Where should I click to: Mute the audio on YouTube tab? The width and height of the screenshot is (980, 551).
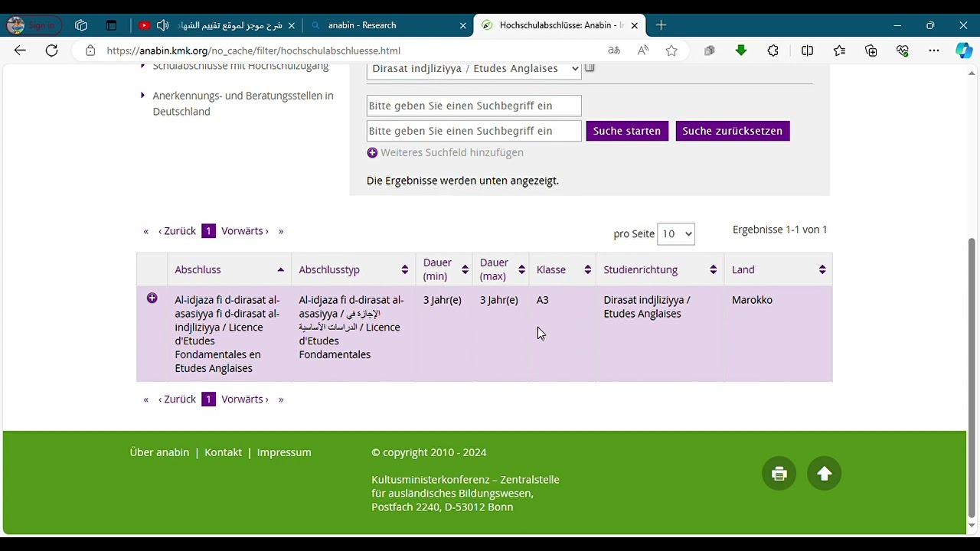[x=162, y=25]
